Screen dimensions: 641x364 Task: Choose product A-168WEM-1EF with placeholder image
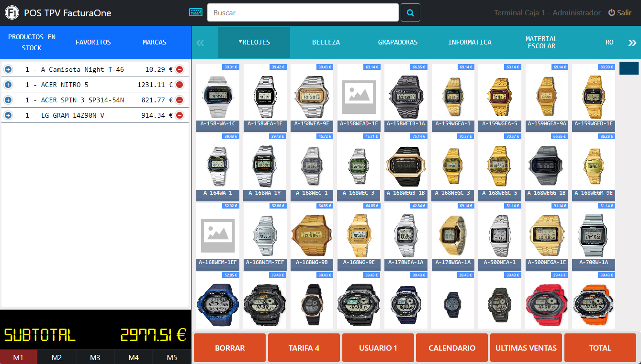218,237
